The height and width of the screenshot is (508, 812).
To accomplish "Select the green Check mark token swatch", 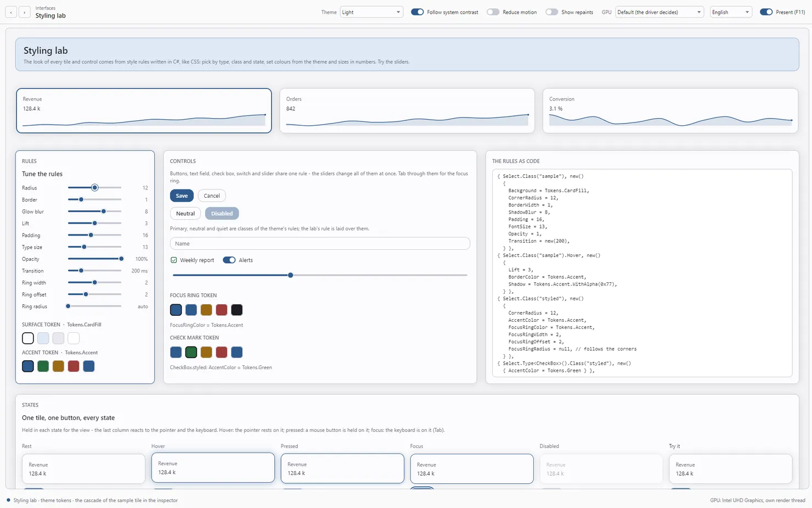I will 191,353.
